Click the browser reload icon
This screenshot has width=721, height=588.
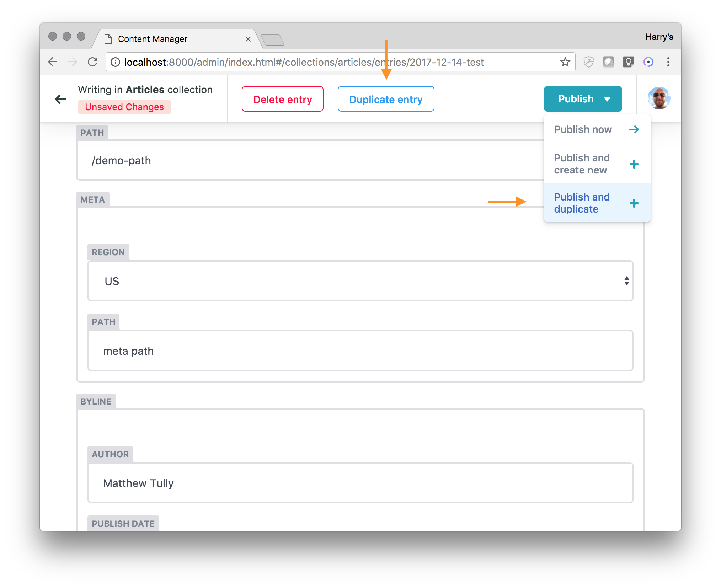93,62
